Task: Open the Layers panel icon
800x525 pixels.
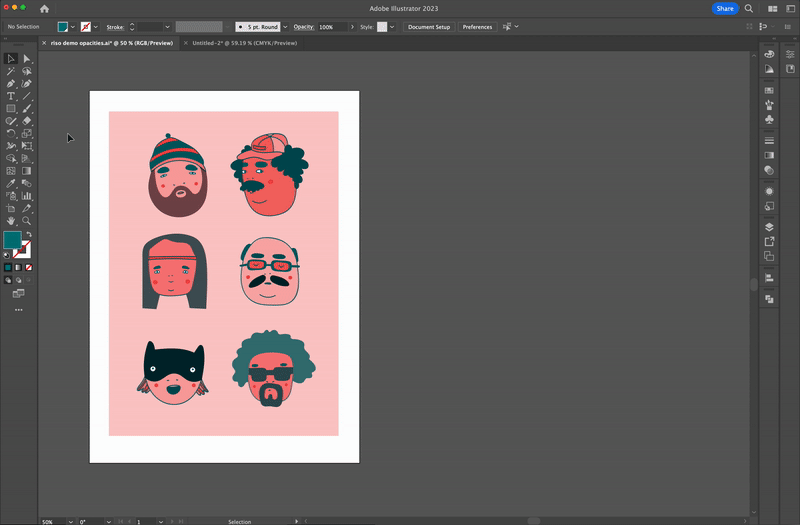Action: (x=769, y=227)
